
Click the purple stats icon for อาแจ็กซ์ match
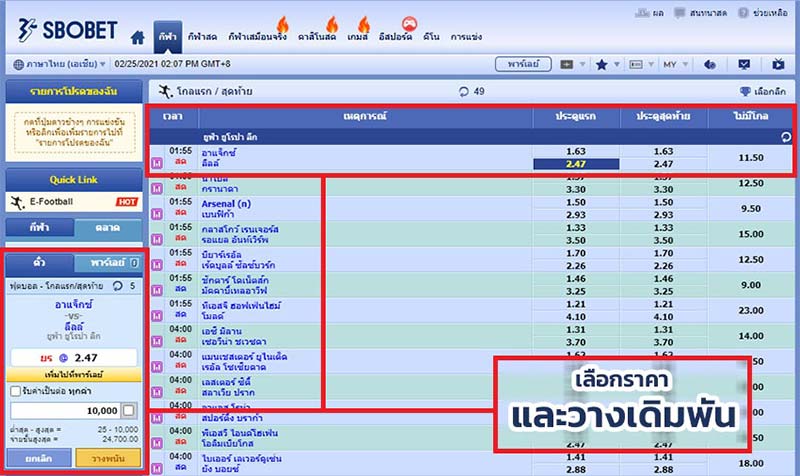157,163
